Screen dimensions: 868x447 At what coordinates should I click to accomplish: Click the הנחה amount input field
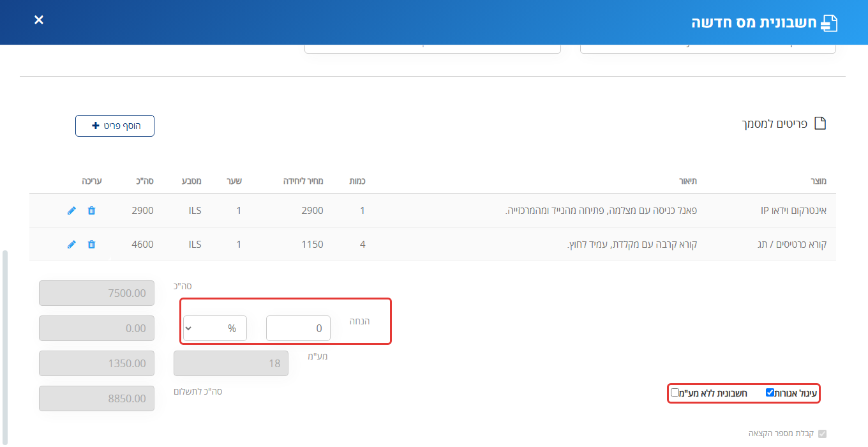coord(299,328)
